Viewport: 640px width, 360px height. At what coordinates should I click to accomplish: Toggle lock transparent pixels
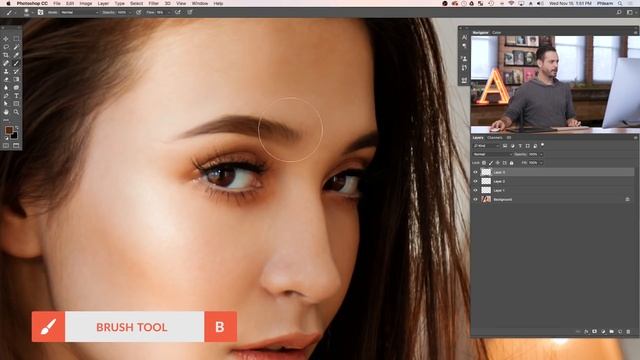(484, 163)
